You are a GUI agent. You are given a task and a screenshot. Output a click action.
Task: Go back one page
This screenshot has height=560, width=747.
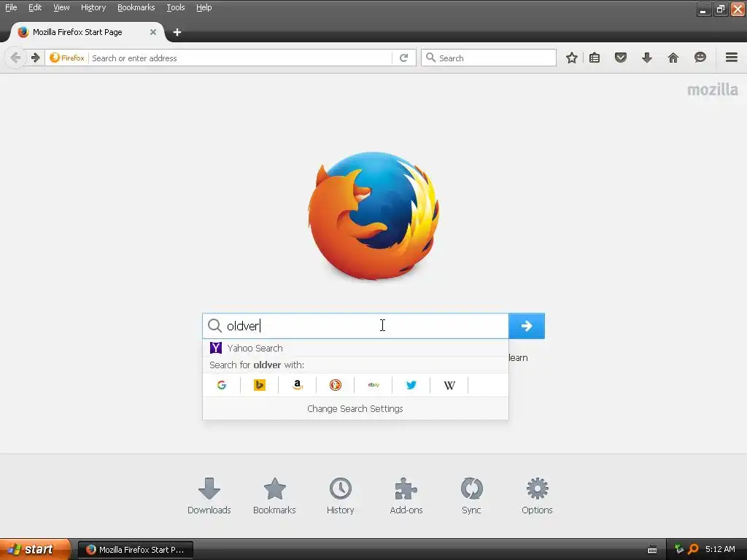[15, 58]
